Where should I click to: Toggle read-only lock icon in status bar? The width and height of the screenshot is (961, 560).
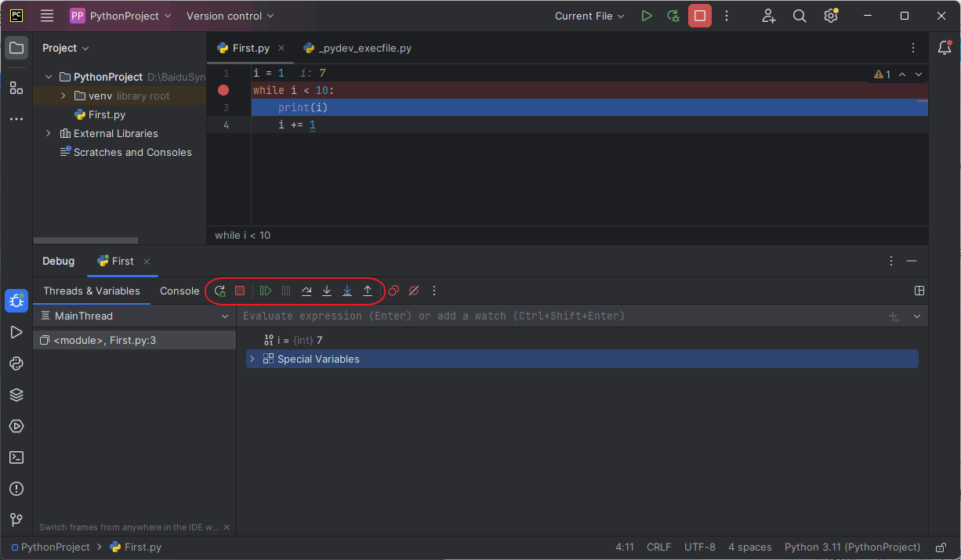point(941,547)
